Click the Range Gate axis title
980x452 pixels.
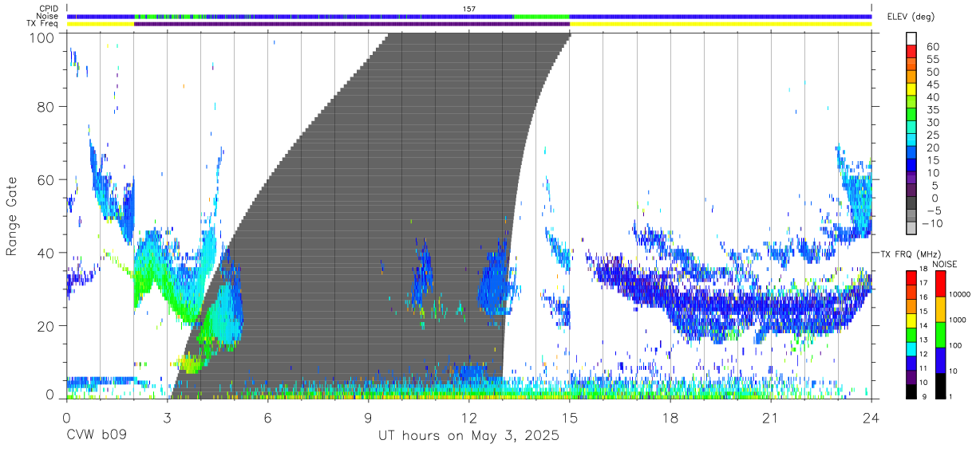12,216
